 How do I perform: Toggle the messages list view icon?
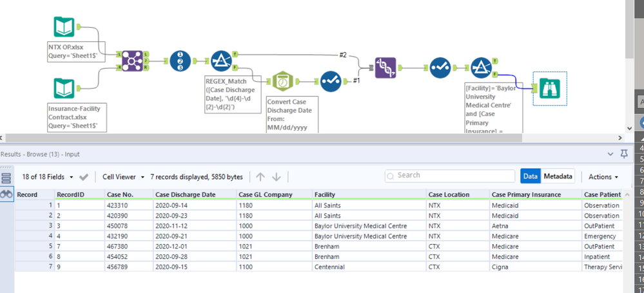pos(7,178)
